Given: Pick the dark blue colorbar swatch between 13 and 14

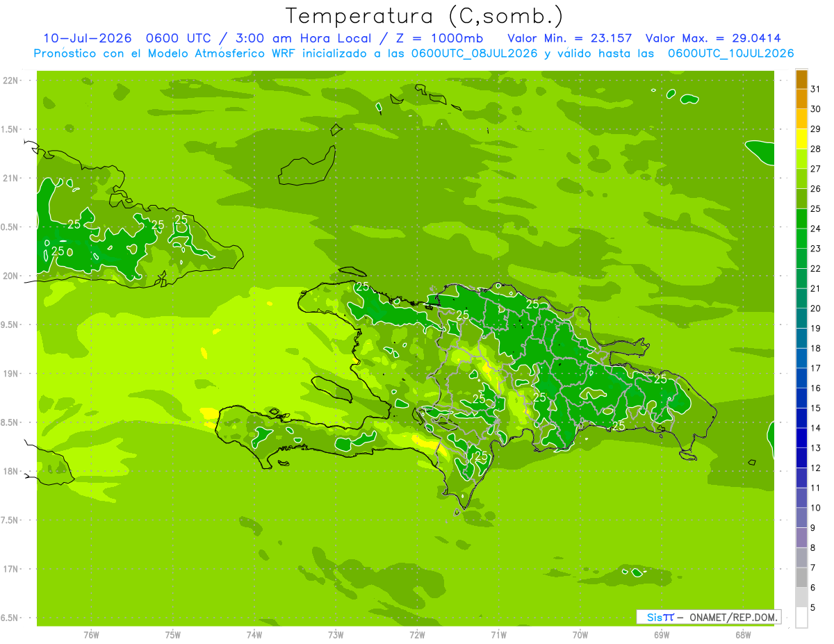Looking at the screenshot, I should click(801, 438).
